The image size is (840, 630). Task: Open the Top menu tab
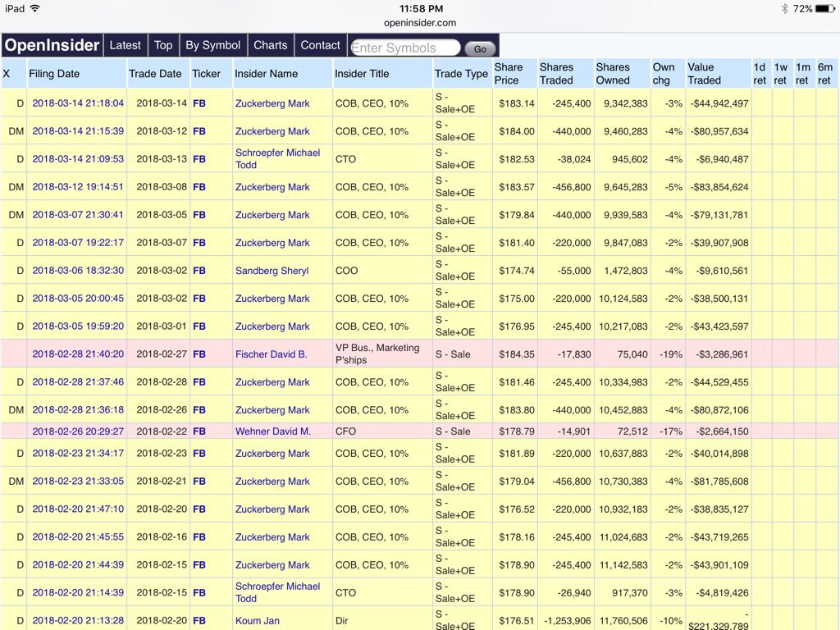point(163,46)
